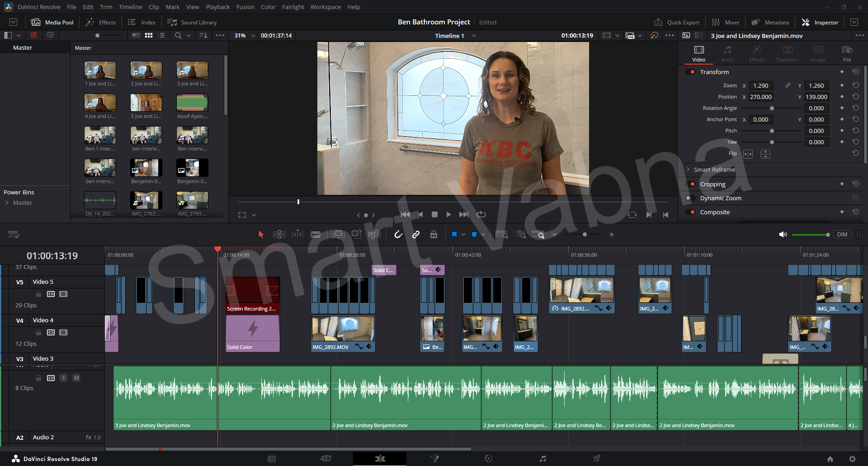Open the Media page icon
Viewport: 868px width, 466px height.
(x=272, y=459)
